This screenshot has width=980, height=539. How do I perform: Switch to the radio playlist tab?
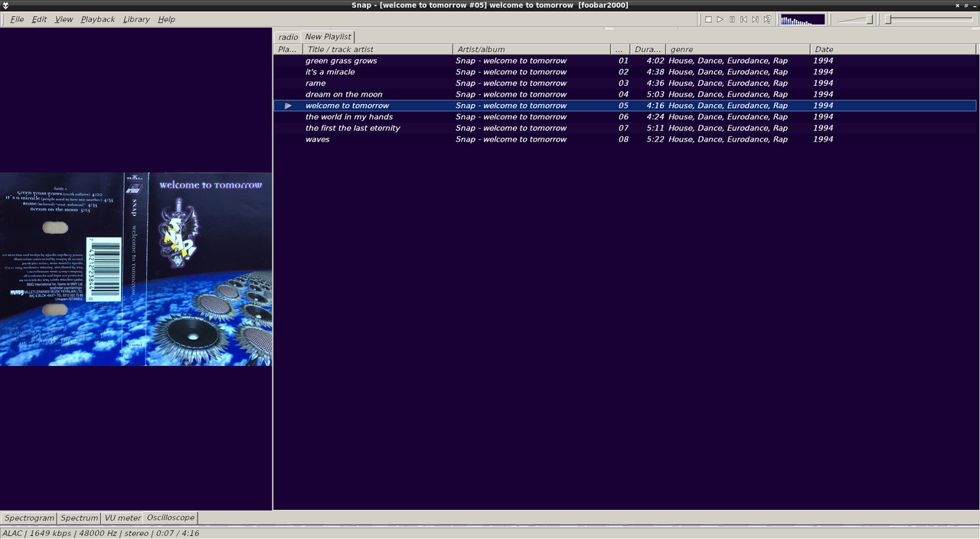click(x=288, y=37)
